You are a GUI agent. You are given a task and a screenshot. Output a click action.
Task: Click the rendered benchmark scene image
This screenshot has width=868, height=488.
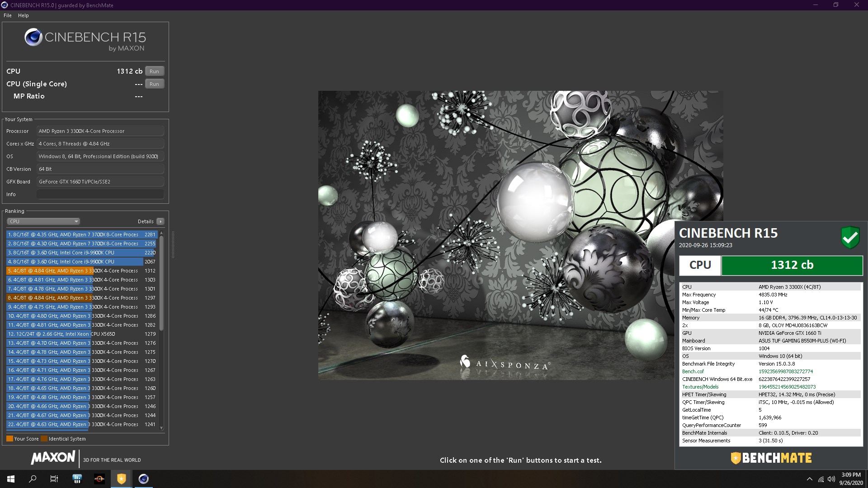coord(520,235)
